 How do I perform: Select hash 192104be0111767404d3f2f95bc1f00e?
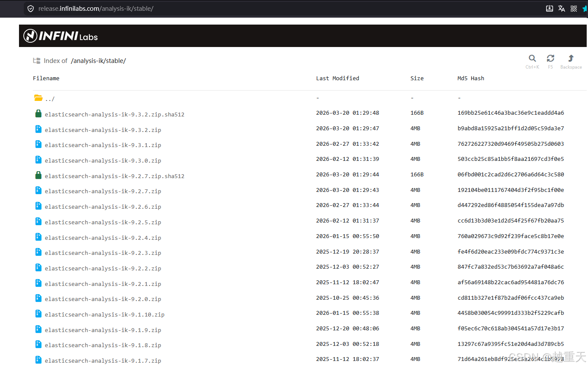pyautogui.click(x=511, y=190)
